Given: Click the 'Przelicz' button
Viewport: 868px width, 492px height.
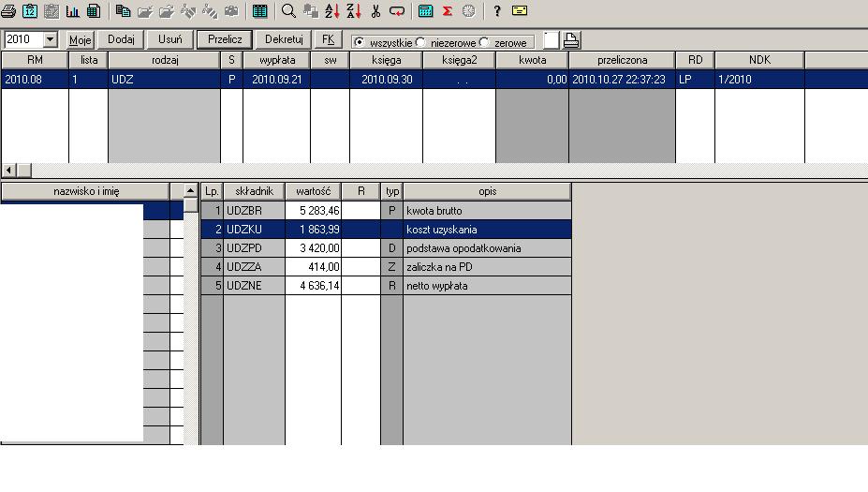Looking at the screenshot, I should pos(224,39).
